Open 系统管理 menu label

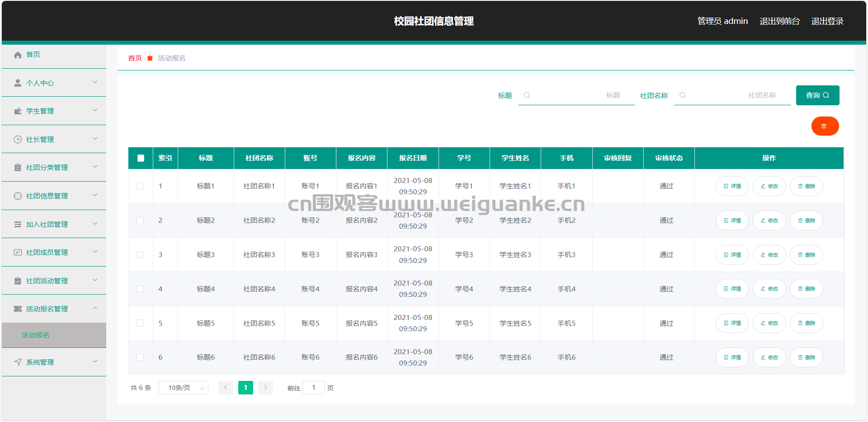40,362
